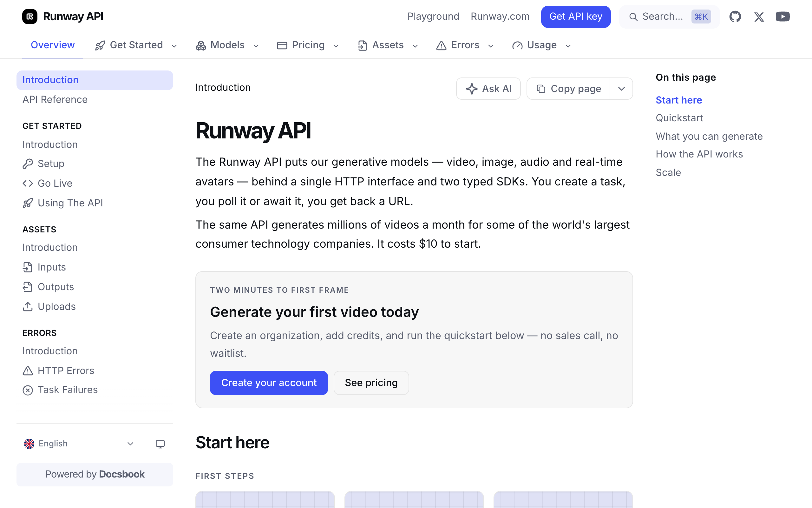The width and height of the screenshot is (812, 508).
Task: Open the X (Twitter) icon link
Action: pos(759,17)
